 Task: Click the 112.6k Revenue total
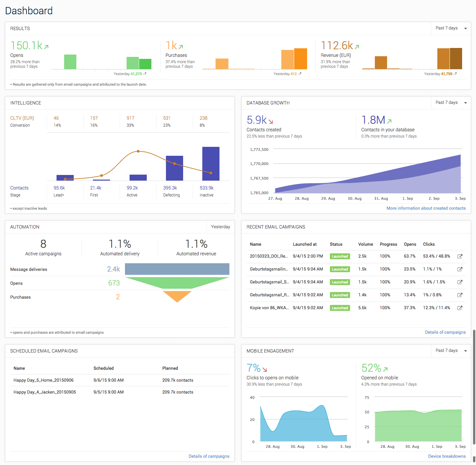point(337,45)
